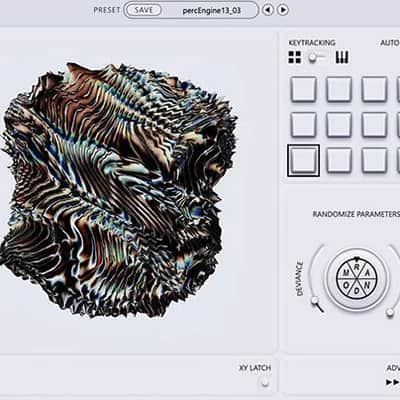Screen dimensions: 400x400
Task: Click the RANDOM dial button
Action: pos(356,279)
